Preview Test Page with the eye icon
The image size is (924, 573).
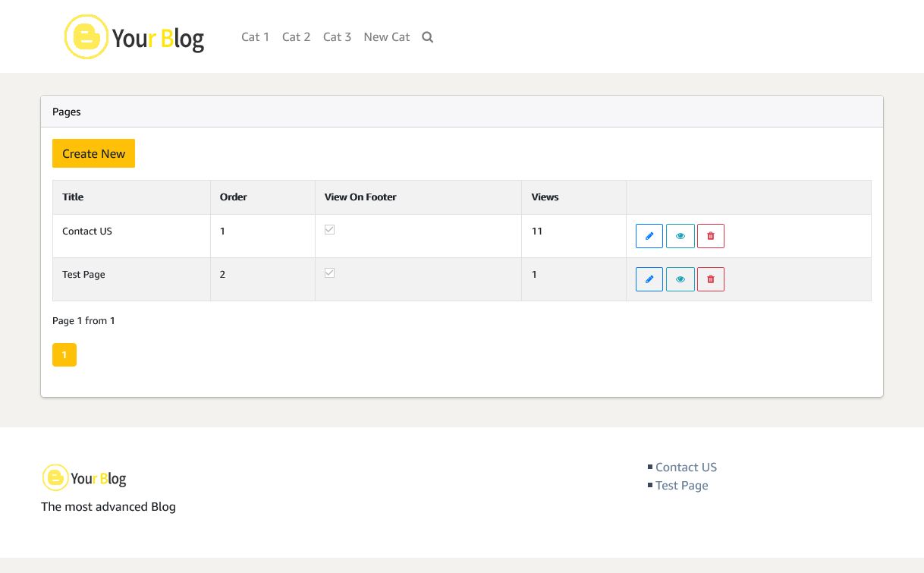(x=680, y=279)
